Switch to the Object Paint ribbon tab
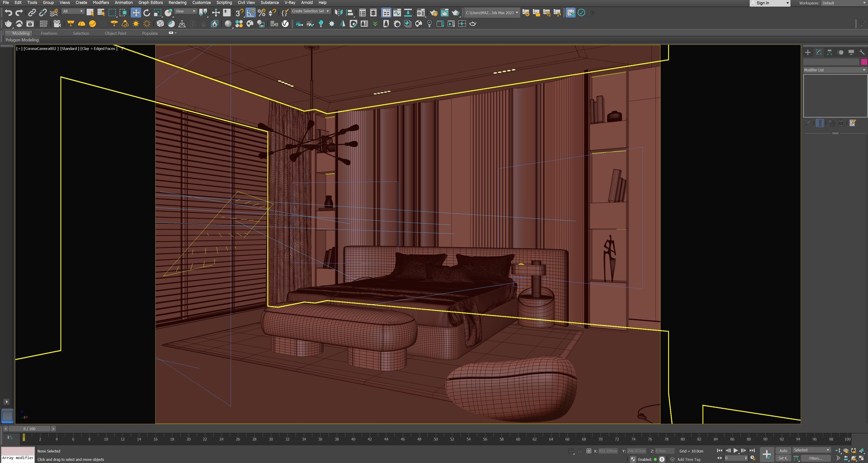This screenshot has height=463, width=868. 116,33
